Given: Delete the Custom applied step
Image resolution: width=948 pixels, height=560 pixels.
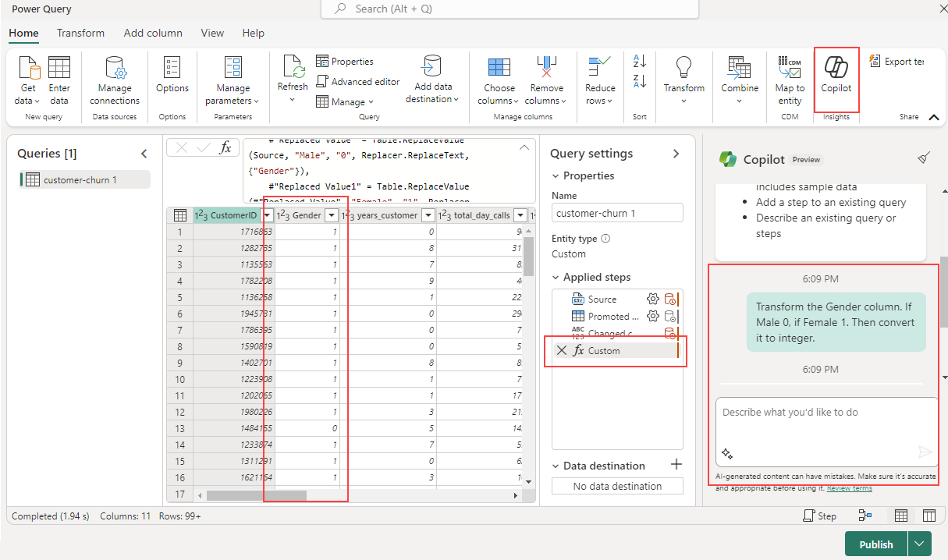Looking at the screenshot, I should click(x=562, y=351).
